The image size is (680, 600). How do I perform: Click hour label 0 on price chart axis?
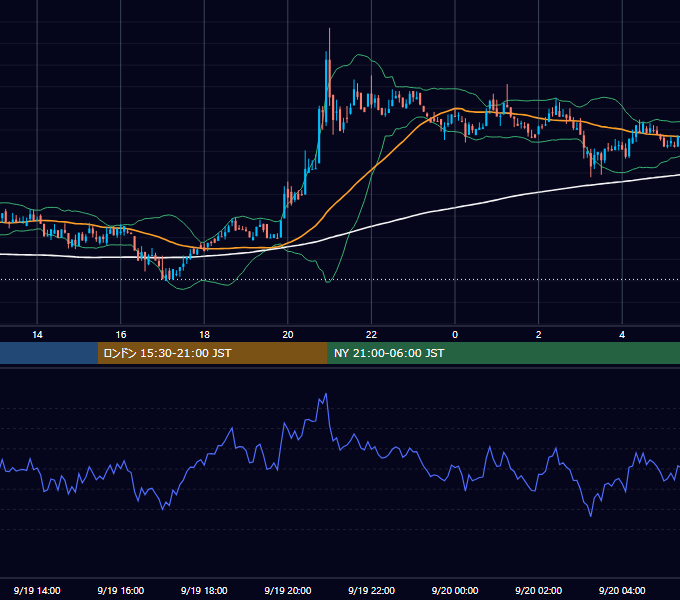pos(455,335)
